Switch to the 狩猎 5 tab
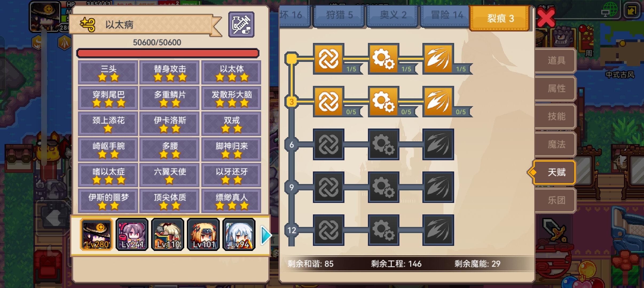This screenshot has height=288, width=644. [339, 15]
